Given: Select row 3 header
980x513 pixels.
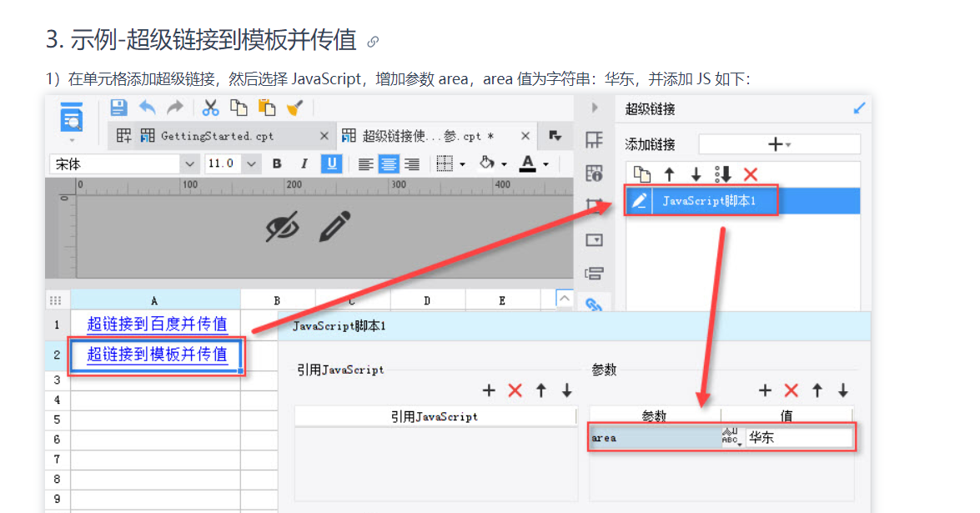Looking at the screenshot, I should click(57, 380).
